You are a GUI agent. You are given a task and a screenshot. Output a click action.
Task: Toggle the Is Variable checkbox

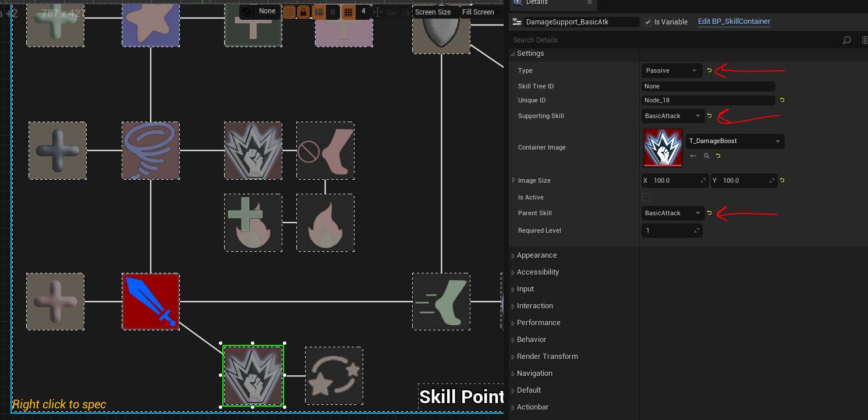[x=647, y=22]
